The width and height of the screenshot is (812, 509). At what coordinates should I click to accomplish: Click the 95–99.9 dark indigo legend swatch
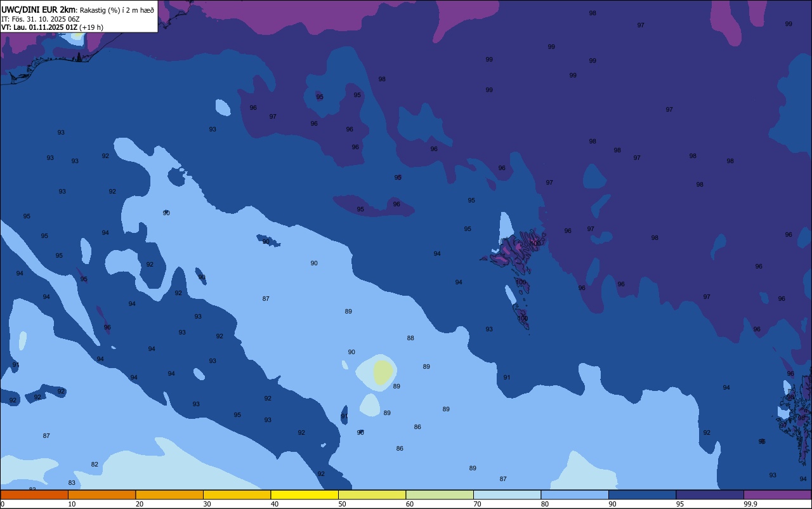pos(710,494)
